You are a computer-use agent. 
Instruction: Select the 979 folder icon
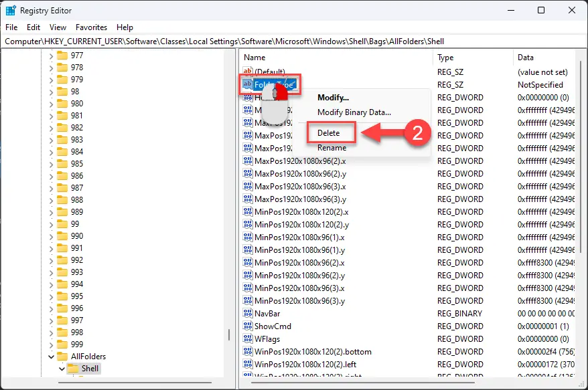click(62, 80)
